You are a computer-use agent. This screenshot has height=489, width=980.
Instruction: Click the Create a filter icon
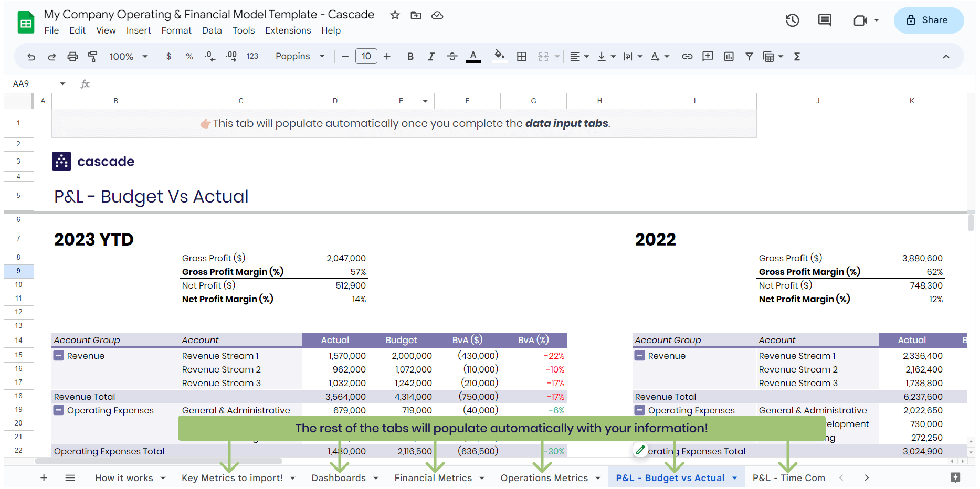[x=749, y=56]
